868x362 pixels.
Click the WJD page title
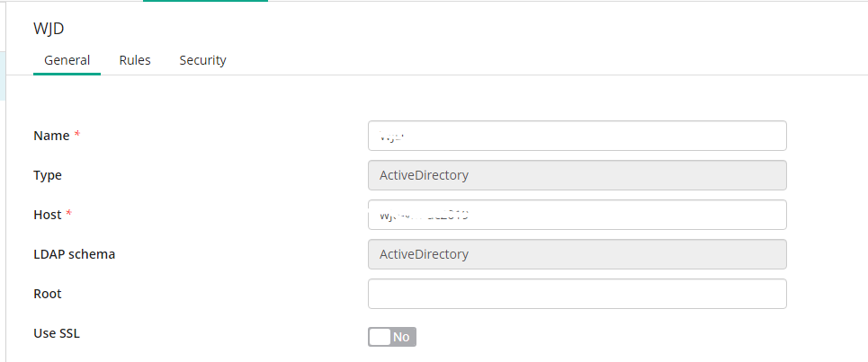(x=49, y=29)
